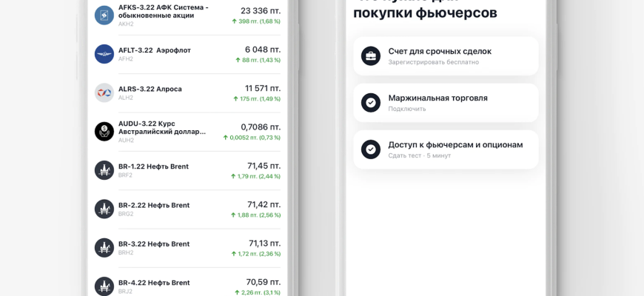
Task: Tap the BR-1.22 Brent oil rig icon
Action: point(104,170)
